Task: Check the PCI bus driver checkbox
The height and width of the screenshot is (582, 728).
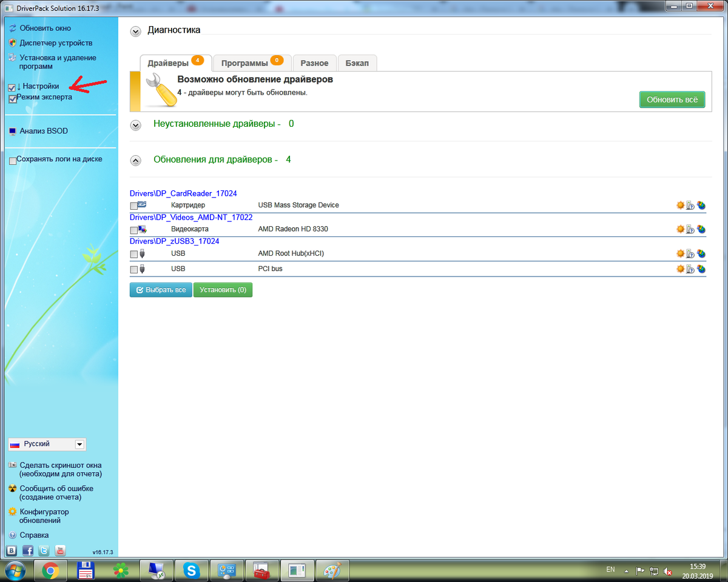Action: 133,269
